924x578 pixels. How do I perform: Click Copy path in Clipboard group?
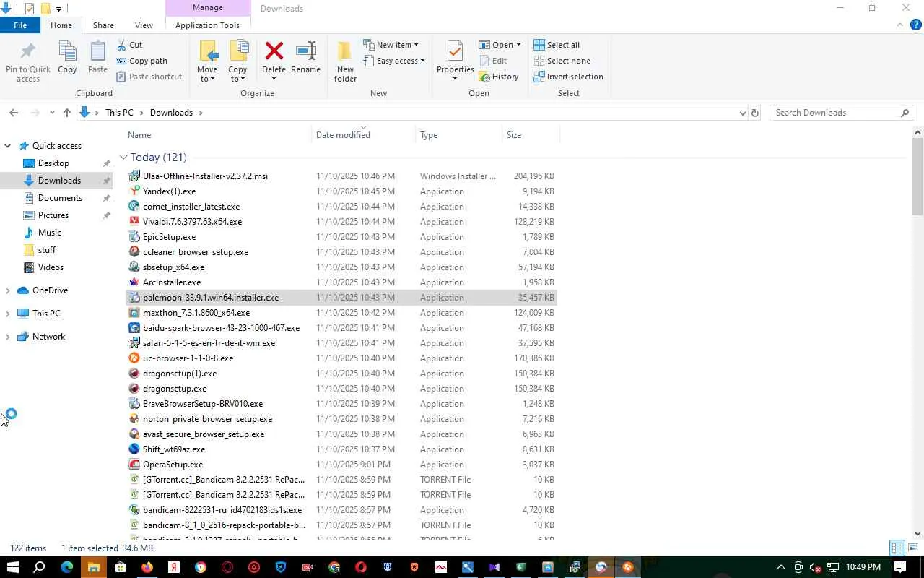[x=141, y=61]
